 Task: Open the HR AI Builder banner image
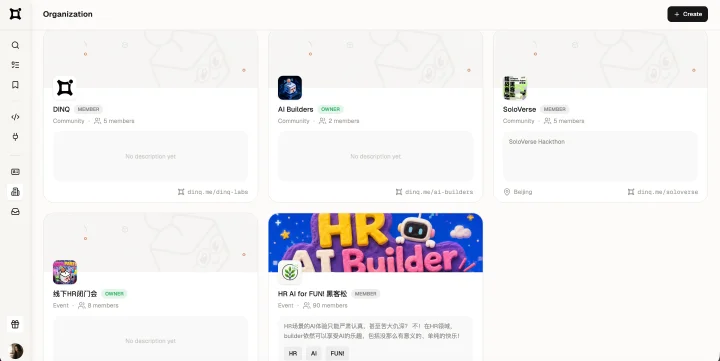(x=376, y=243)
